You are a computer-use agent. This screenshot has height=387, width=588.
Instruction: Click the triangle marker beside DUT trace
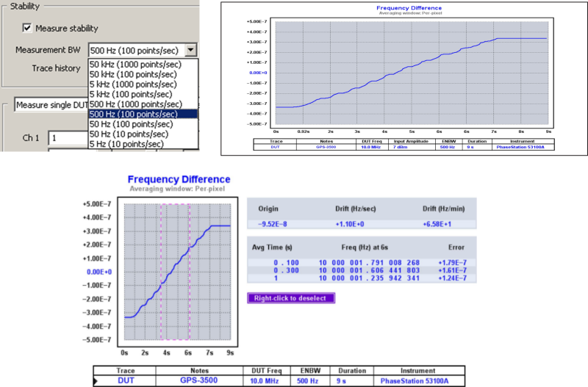(x=96, y=381)
